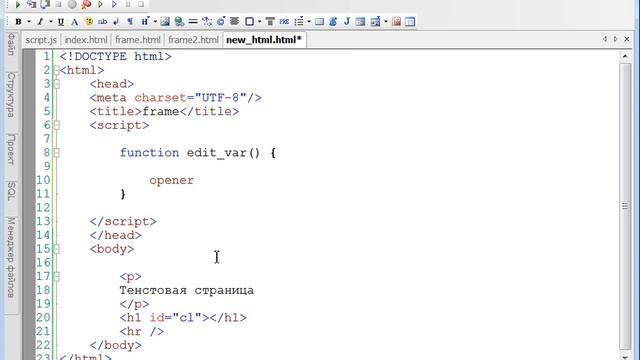640x360 pixels.
Task: Click the blue outlined play arrow icon
Action: pos(114,4)
